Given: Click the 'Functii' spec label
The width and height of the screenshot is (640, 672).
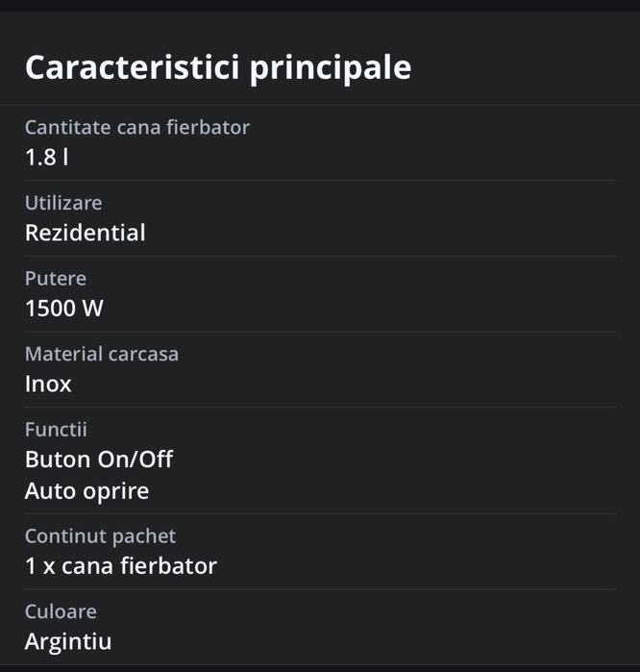Looking at the screenshot, I should (56, 429).
